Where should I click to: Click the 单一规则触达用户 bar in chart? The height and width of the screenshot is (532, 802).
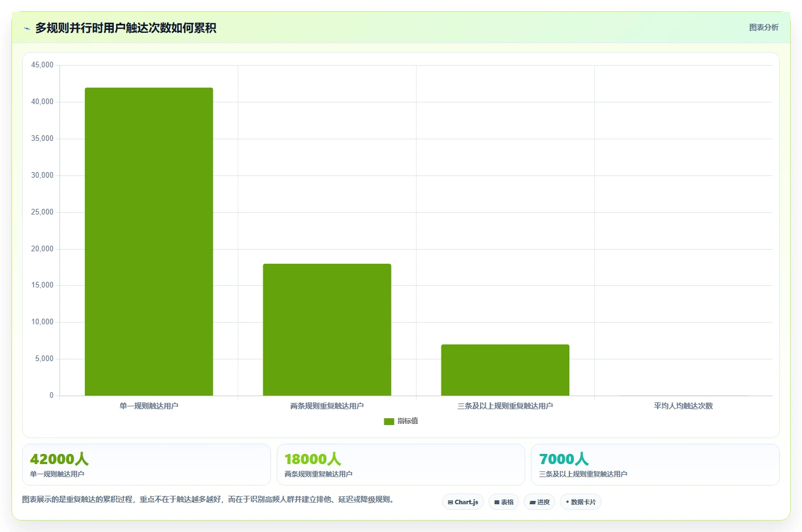[x=149, y=242]
